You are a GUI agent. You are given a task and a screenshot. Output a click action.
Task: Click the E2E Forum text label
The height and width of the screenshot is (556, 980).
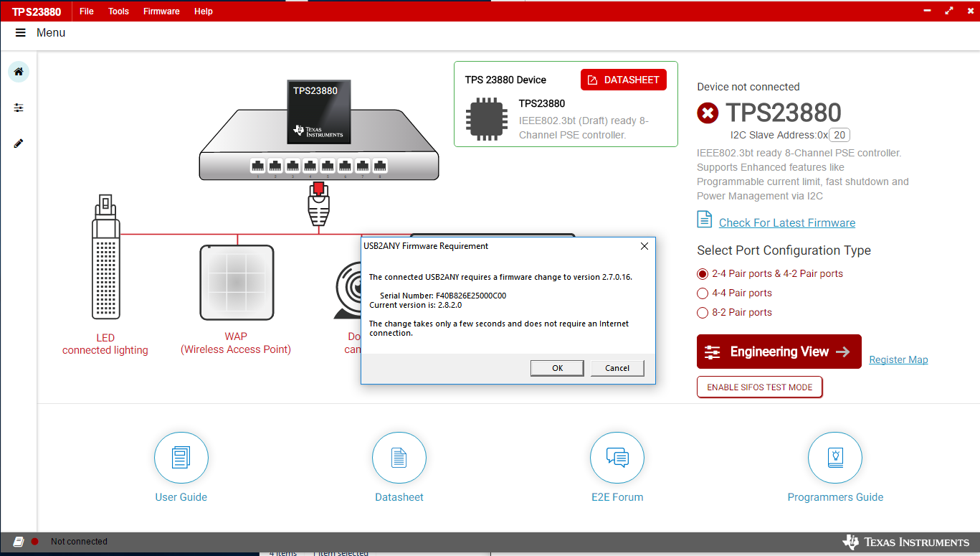(x=617, y=497)
